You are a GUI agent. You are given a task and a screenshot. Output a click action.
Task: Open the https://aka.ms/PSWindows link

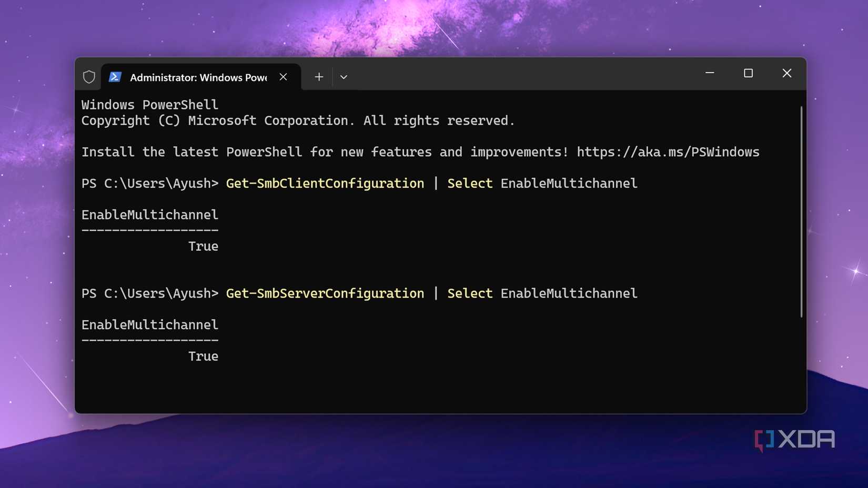[x=668, y=152]
